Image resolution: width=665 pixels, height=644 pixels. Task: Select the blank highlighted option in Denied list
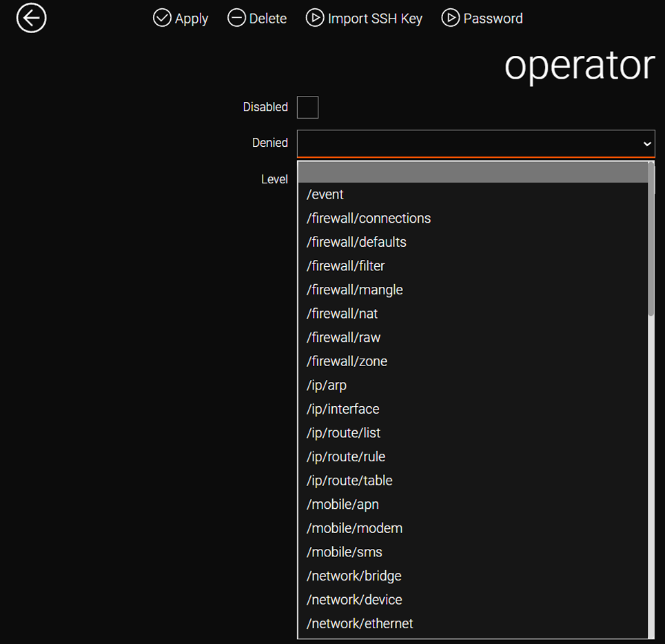coord(473,172)
